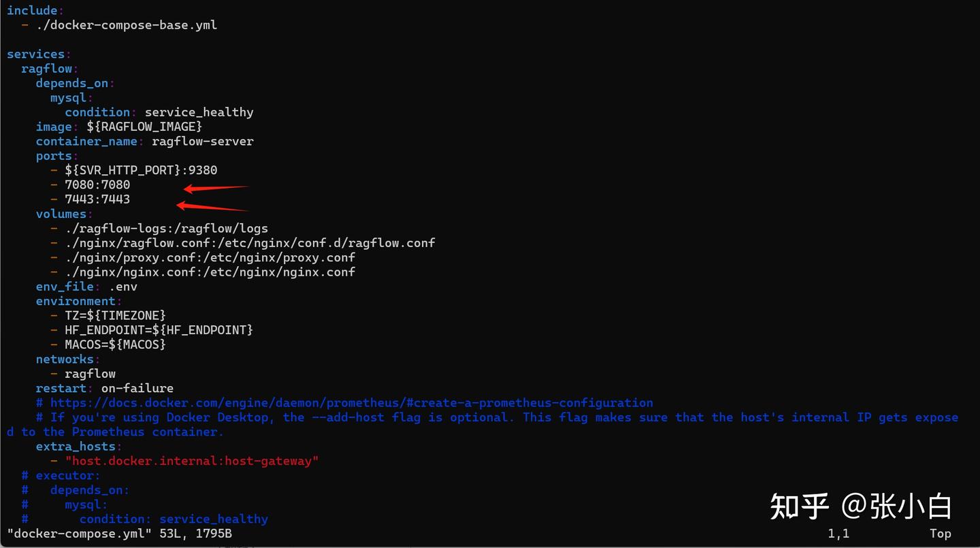Click the ${RAGFLOW_IMAGE} image value
980x548 pixels.
click(144, 127)
